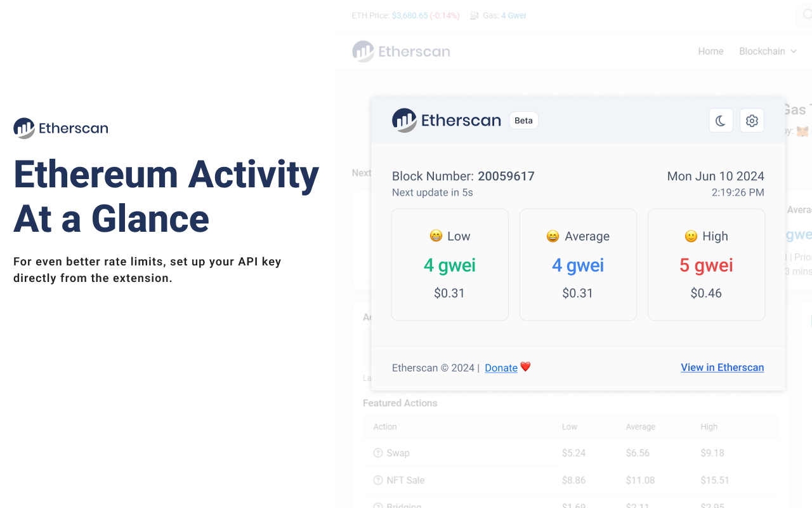Expand the Blockchain dropdown menu

(x=768, y=51)
